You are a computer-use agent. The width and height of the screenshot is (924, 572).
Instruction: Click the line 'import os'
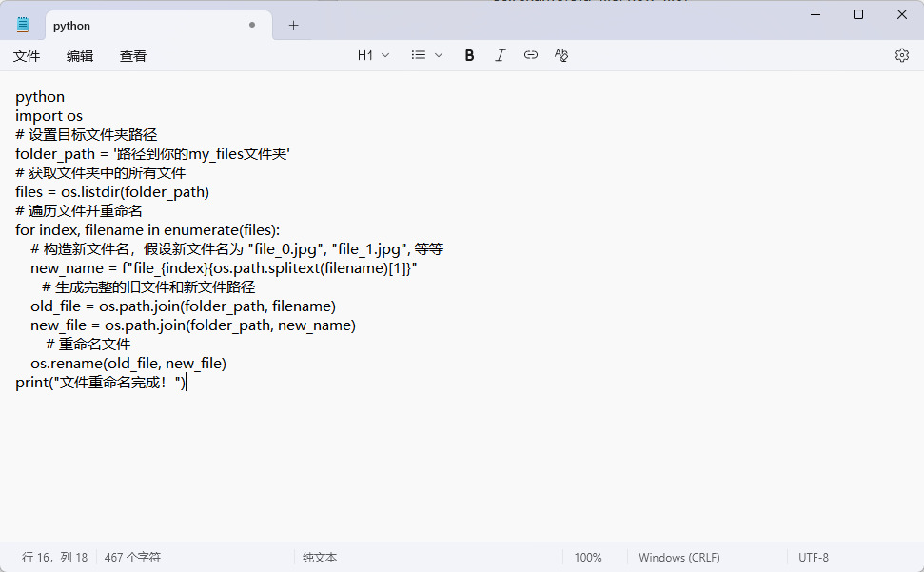tap(49, 116)
